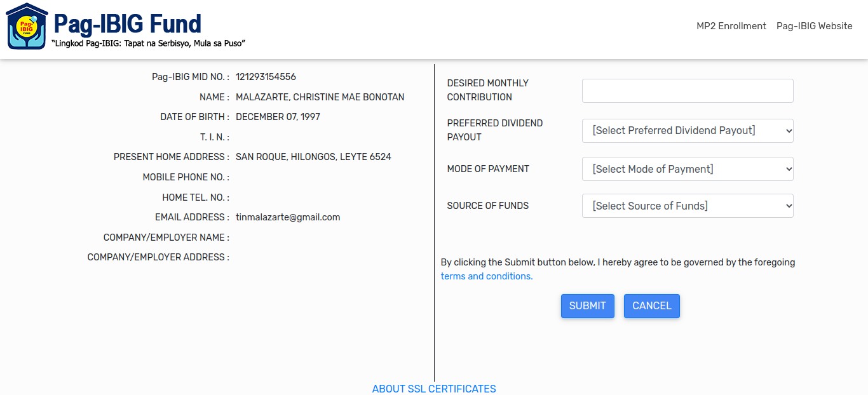Viewport: 868px width, 395px height.
Task: Click the MODE OF PAYMENT field label
Action: coord(488,169)
